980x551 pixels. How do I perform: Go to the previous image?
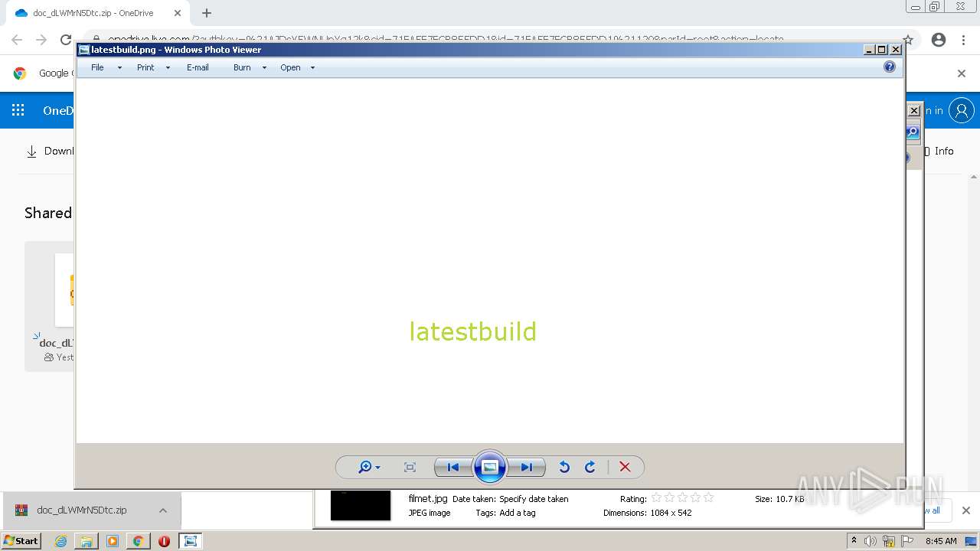pyautogui.click(x=452, y=467)
